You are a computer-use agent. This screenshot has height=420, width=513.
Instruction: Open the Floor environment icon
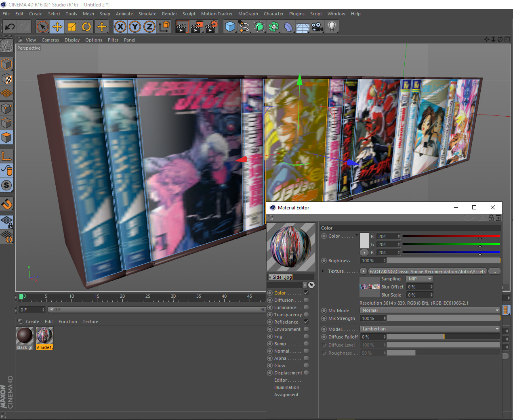[x=303, y=27]
